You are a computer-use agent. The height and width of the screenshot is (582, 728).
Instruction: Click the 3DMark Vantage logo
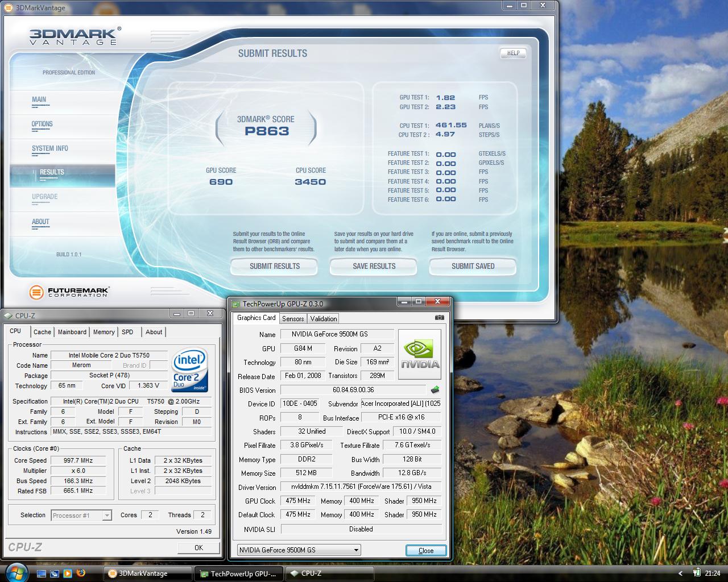coord(75,35)
